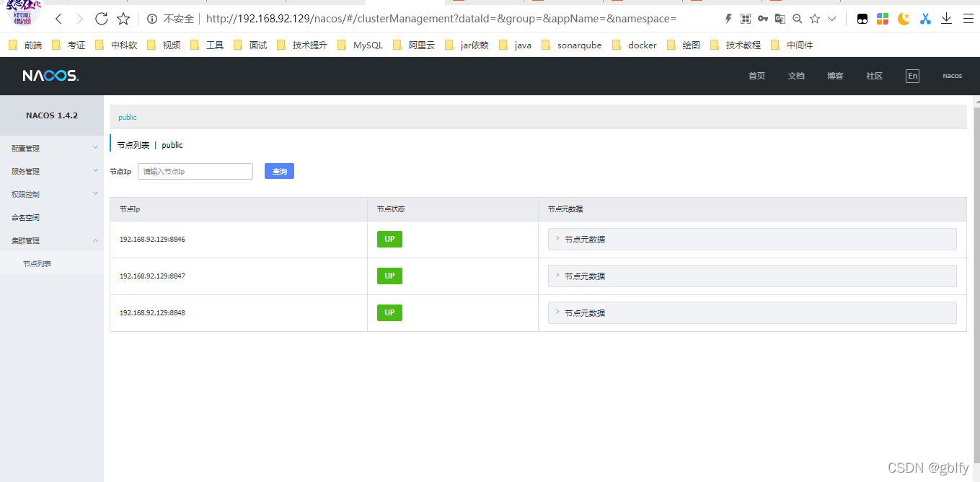Click the URL address field
Viewport: 980px width, 482px height.
441,19
